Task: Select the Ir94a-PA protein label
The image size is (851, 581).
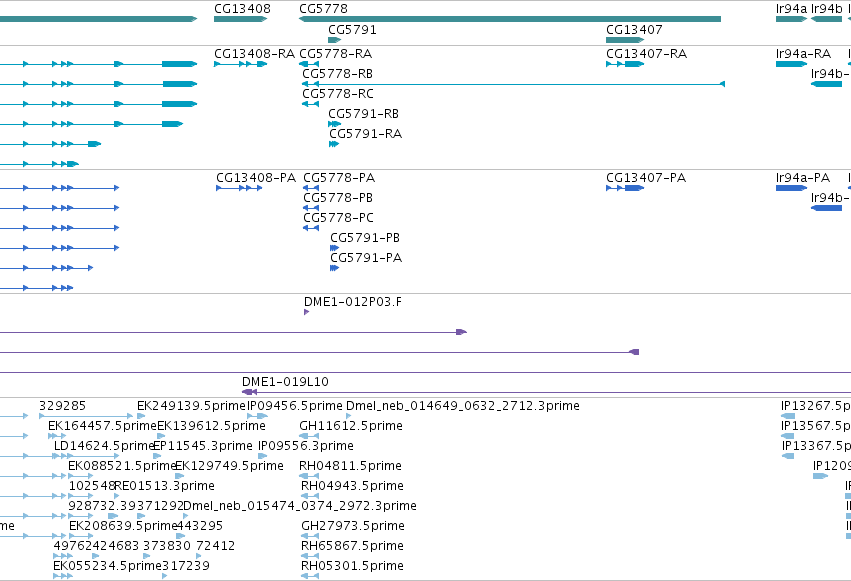Action: pyautogui.click(x=803, y=178)
